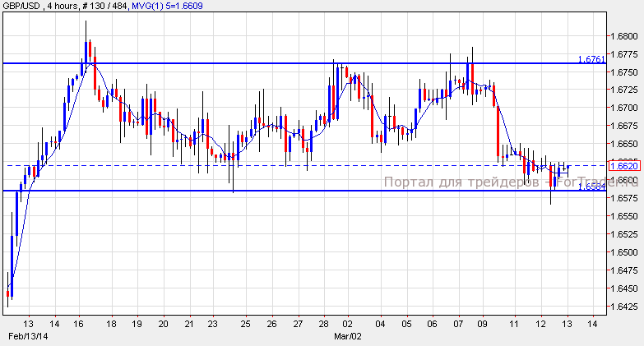Select the red 1.6620 current price box
This screenshot has width=644, height=346.
point(624,166)
